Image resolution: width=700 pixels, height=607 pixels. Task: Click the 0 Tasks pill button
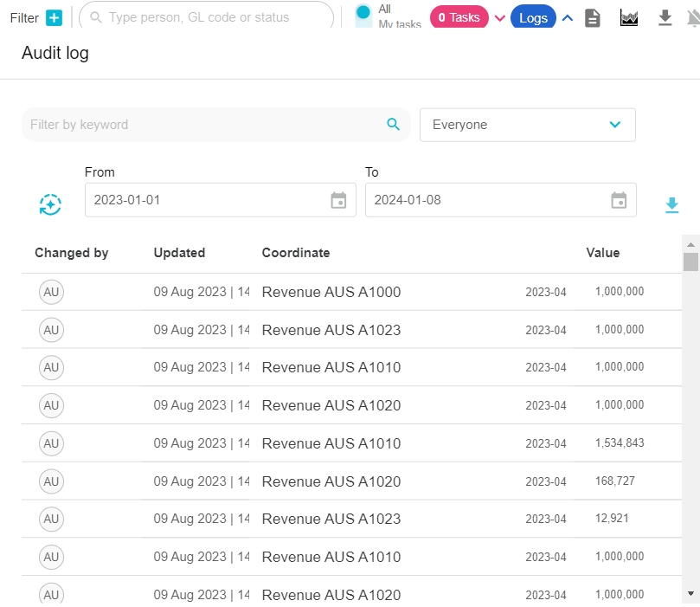click(x=459, y=17)
